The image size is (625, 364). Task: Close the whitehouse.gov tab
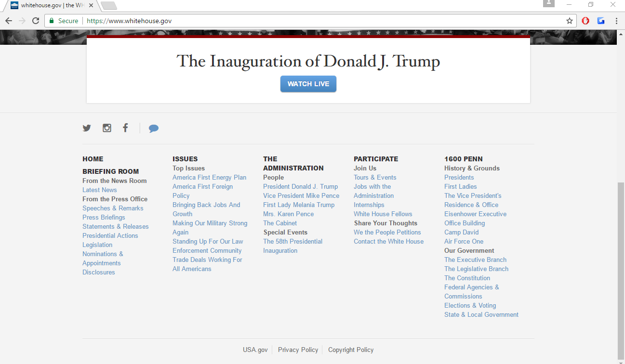(91, 5)
